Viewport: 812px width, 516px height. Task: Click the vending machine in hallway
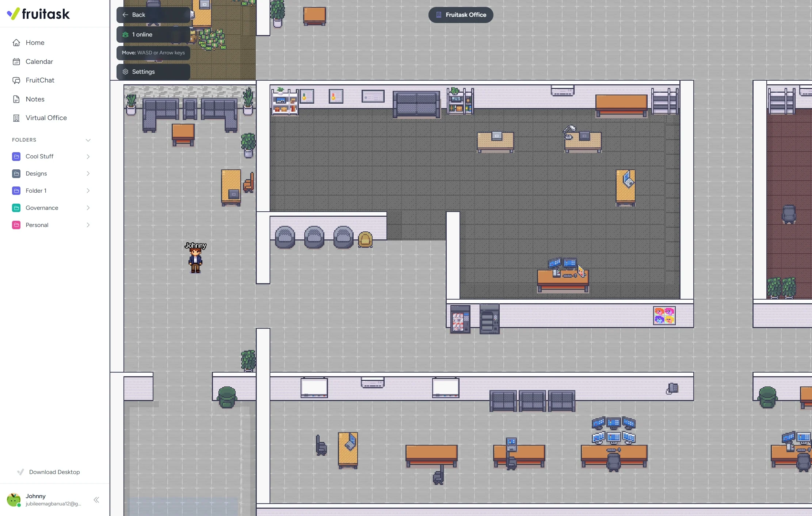pyautogui.click(x=460, y=319)
